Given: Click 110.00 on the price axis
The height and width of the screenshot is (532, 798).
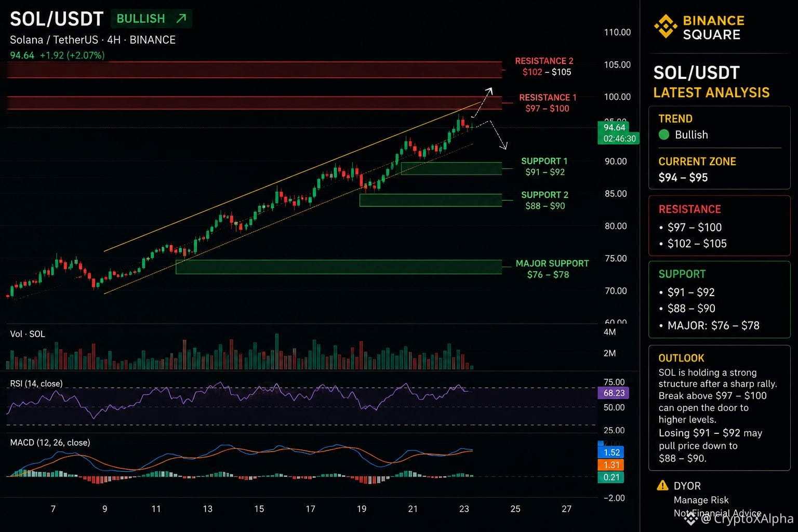Looking at the screenshot, I should click(x=617, y=32).
